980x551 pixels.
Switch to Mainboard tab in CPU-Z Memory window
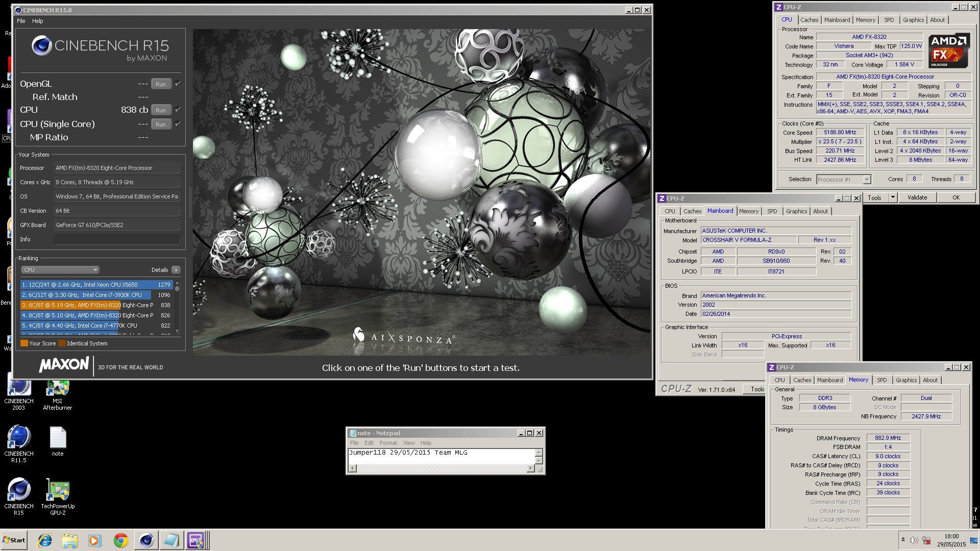click(x=830, y=380)
